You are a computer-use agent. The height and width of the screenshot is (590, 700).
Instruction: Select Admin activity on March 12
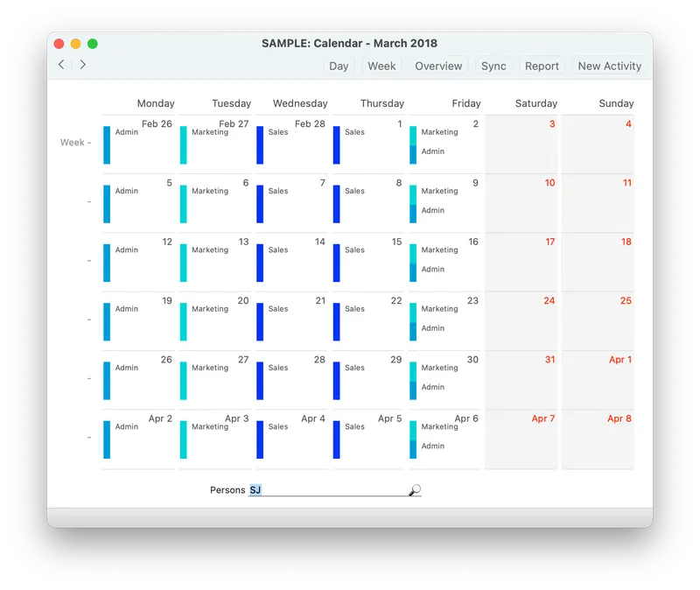tap(126, 250)
